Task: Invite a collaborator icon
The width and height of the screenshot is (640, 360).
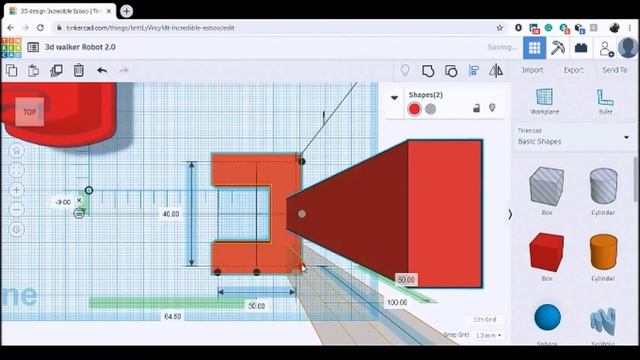Action: (607, 48)
